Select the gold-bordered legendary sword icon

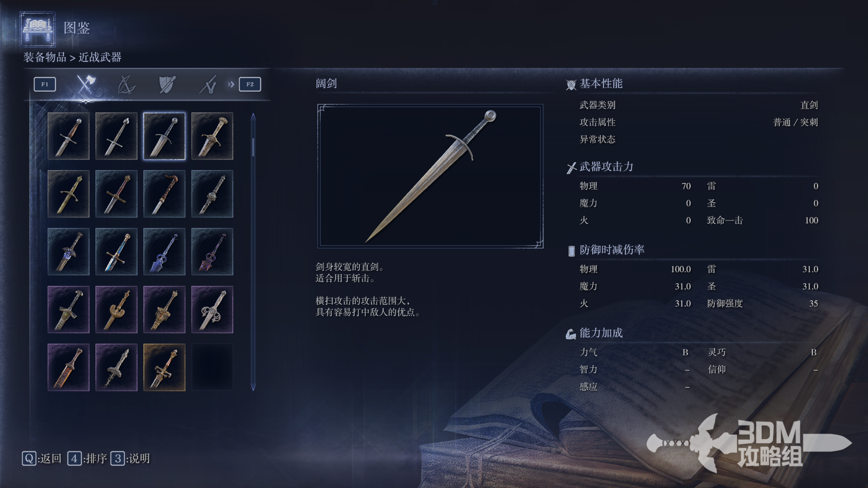[x=164, y=367]
